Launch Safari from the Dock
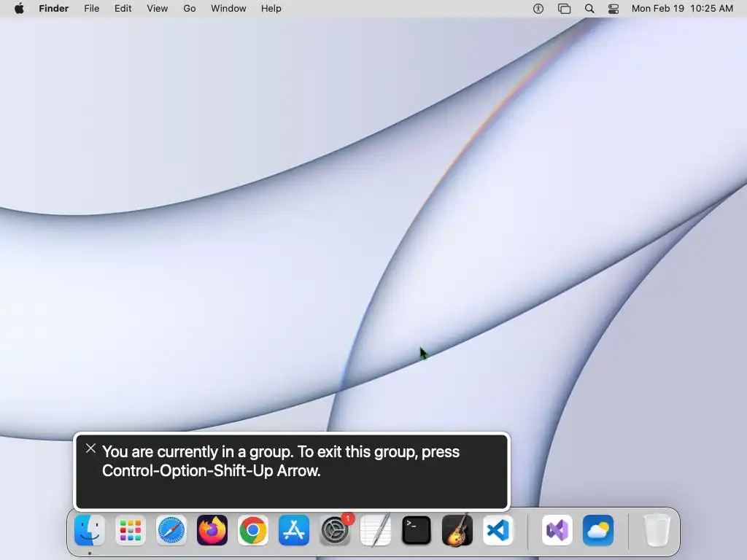Screen dimensions: 747x560 pyautogui.click(x=171, y=530)
